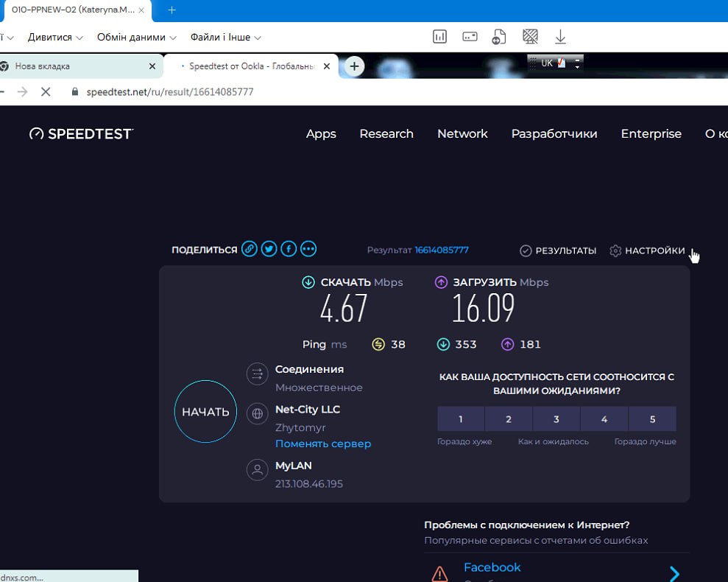Click the download latency icon beside 353
Viewport: 728px width, 582px height.
[x=443, y=345]
